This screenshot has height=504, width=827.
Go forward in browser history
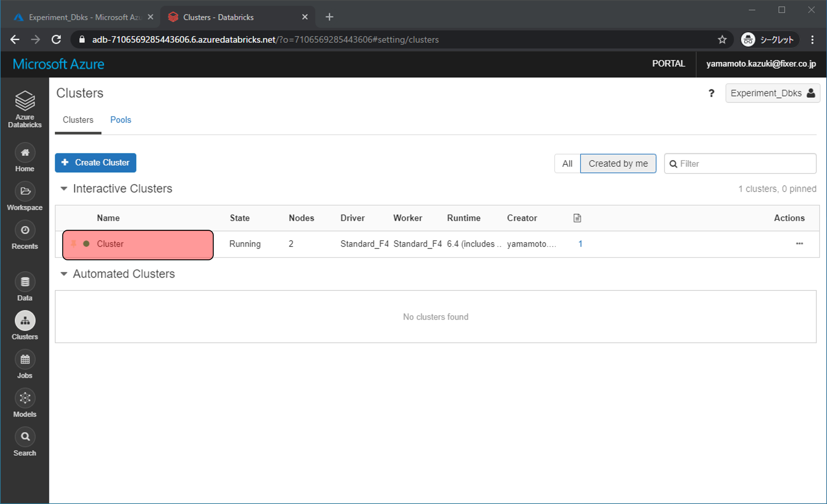click(35, 39)
